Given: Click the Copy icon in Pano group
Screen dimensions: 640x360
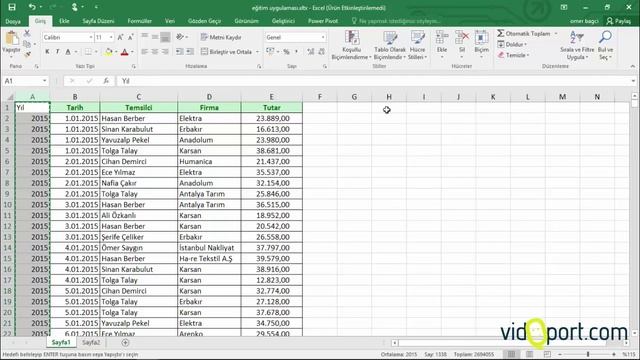Looking at the screenshot, I should 27,44.
